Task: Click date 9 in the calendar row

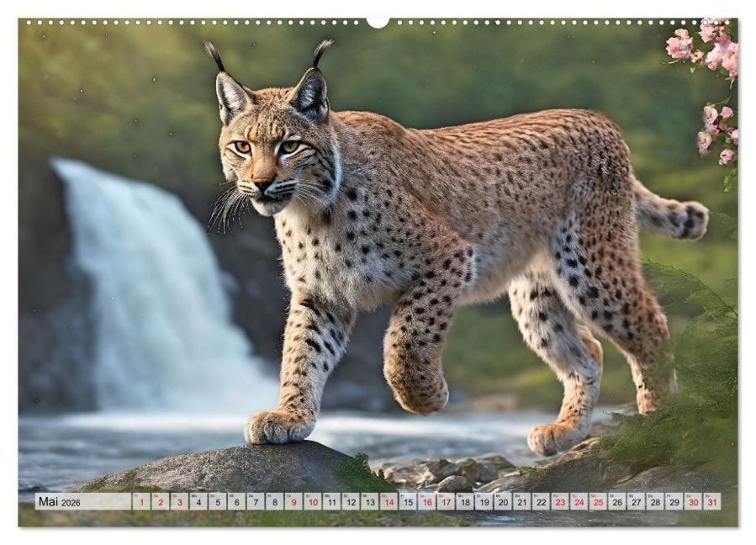Action: click(x=293, y=501)
